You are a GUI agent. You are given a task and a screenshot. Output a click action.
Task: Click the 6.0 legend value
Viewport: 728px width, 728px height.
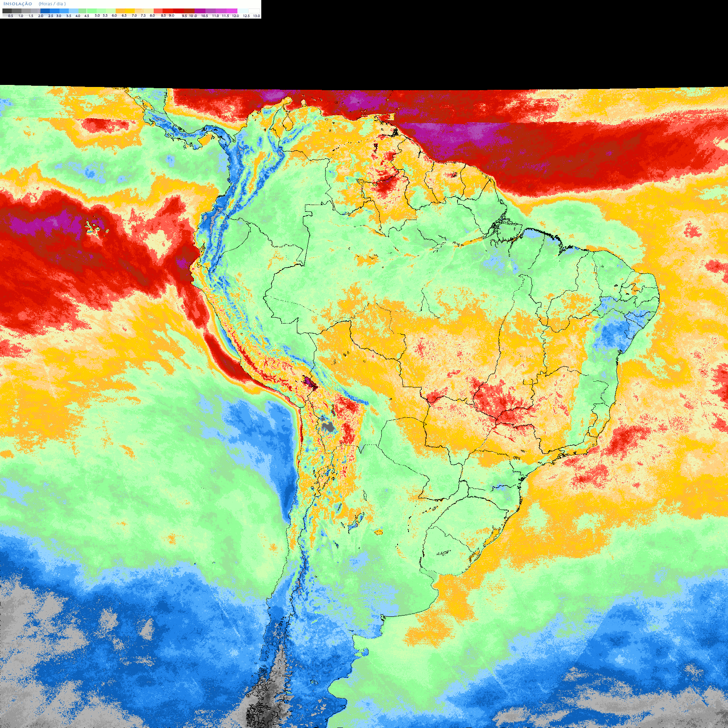pos(114,15)
